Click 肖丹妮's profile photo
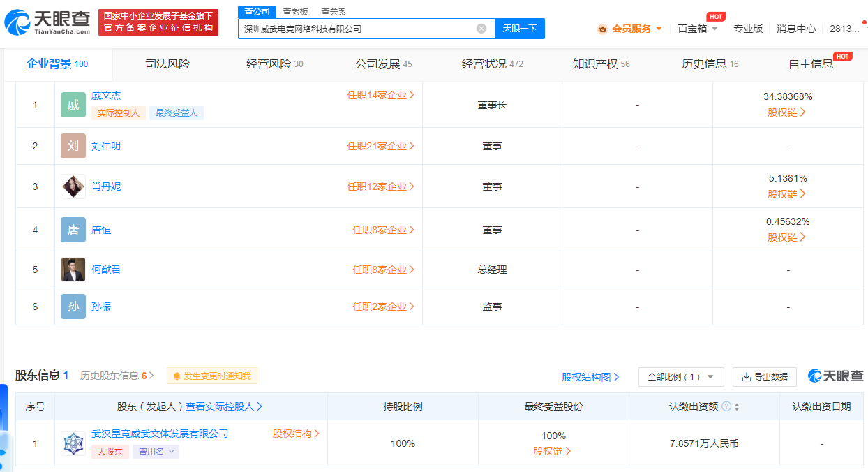This screenshot has height=472, width=868. point(73,186)
